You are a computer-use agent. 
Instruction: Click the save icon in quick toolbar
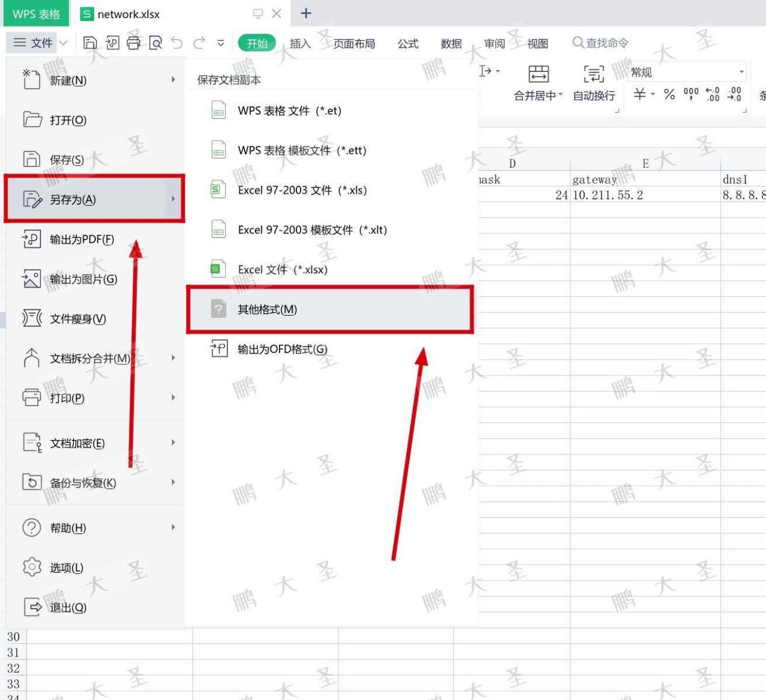point(90,43)
